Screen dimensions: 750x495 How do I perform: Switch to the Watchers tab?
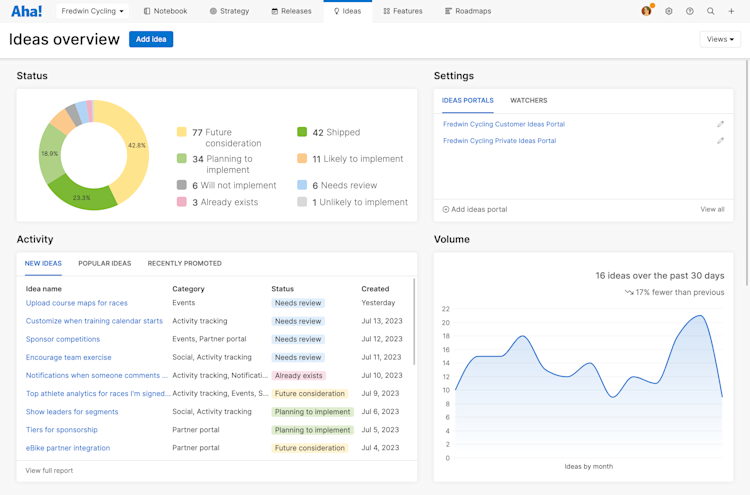tap(529, 100)
